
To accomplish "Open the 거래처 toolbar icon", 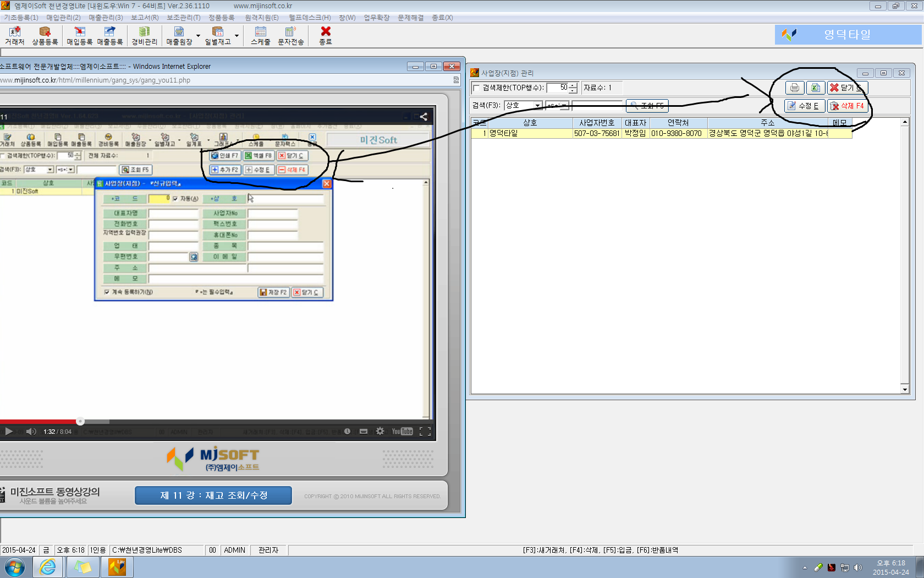I will point(14,36).
